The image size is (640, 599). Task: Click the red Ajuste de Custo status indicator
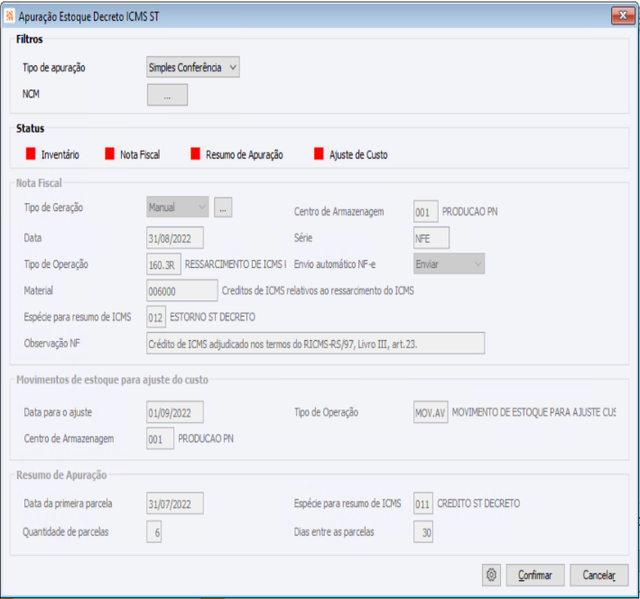(x=319, y=154)
